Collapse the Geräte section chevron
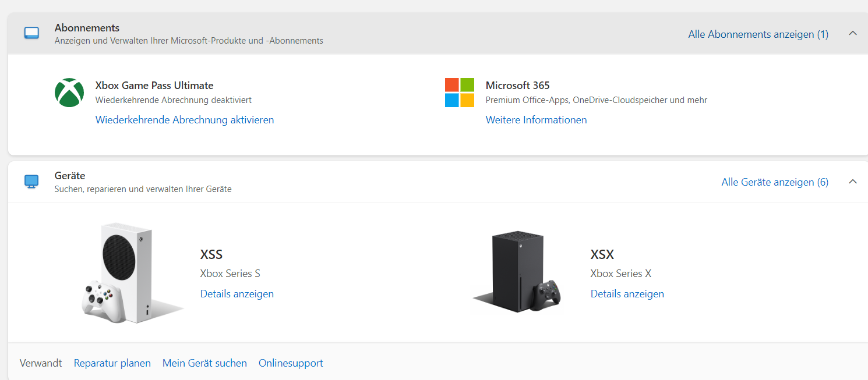Viewport: 868px width, 380px height. [853, 182]
